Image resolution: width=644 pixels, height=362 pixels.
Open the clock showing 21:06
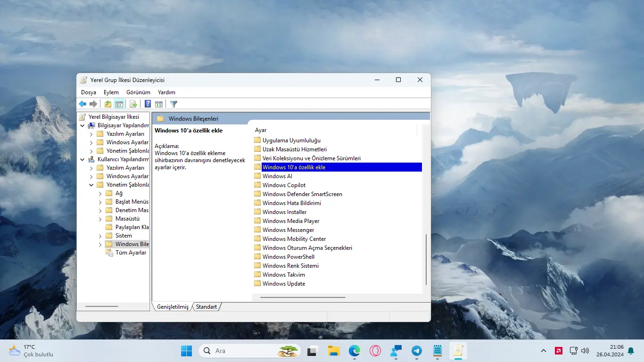[610, 351]
